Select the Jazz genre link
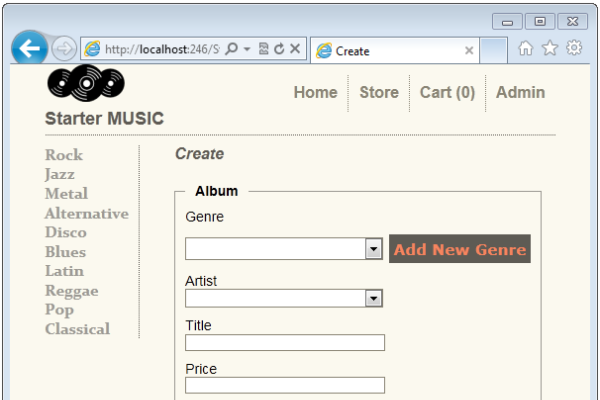The image size is (600, 400). (x=60, y=174)
